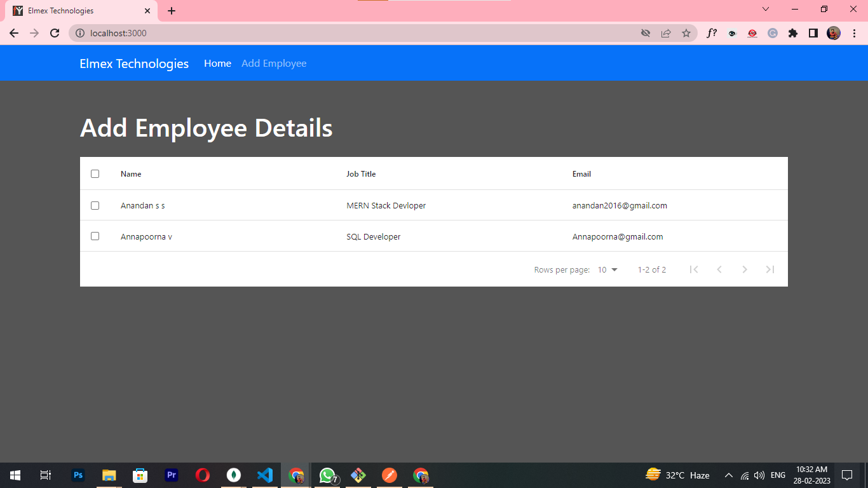Sort by the Job Title column header
The width and height of the screenshot is (868, 488).
(x=361, y=174)
